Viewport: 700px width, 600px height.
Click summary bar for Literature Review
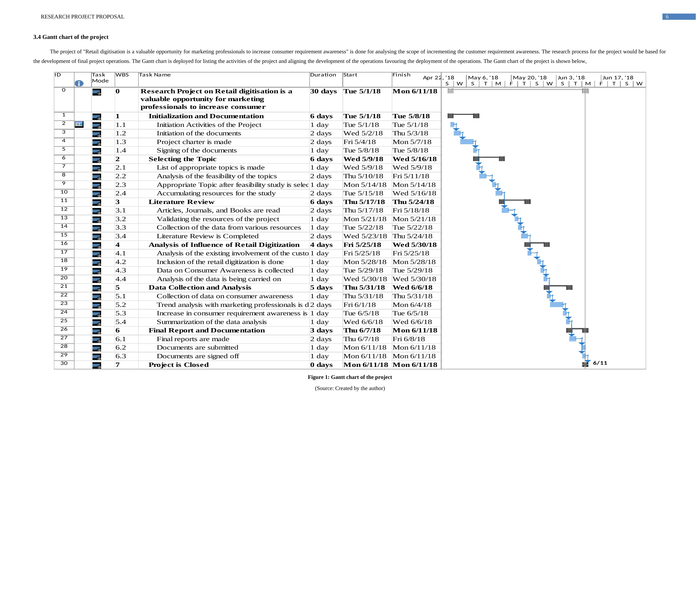click(514, 201)
